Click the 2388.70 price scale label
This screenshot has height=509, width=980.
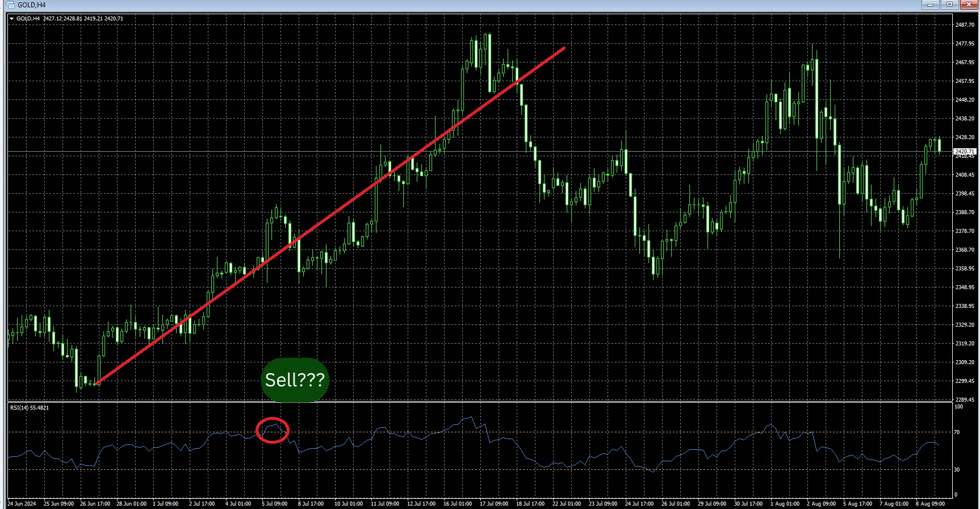pyautogui.click(x=965, y=212)
